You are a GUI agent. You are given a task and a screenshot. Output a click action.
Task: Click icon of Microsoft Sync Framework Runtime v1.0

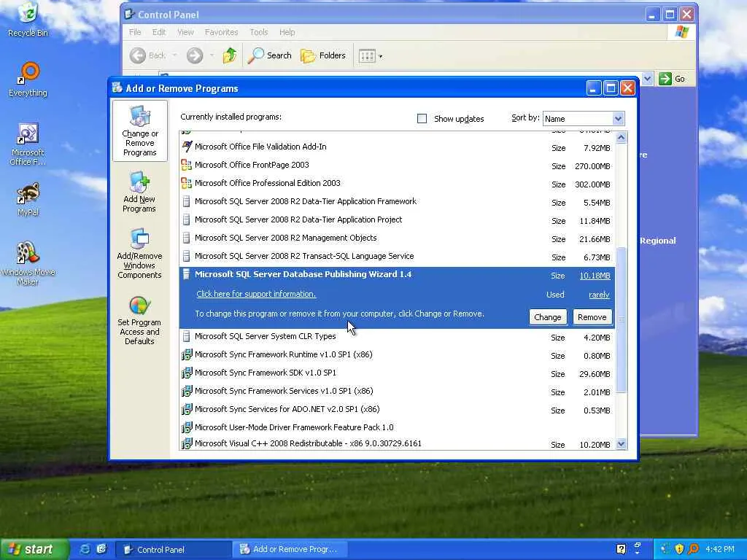pyautogui.click(x=187, y=355)
